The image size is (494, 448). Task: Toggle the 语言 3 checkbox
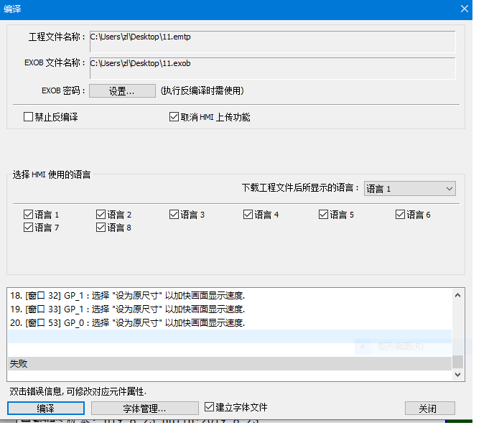[x=174, y=215]
